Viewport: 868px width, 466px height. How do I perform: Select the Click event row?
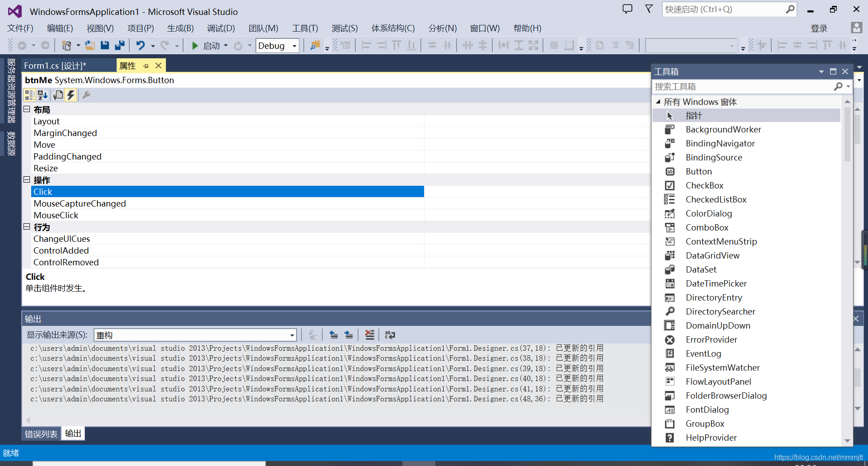pos(227,192)
